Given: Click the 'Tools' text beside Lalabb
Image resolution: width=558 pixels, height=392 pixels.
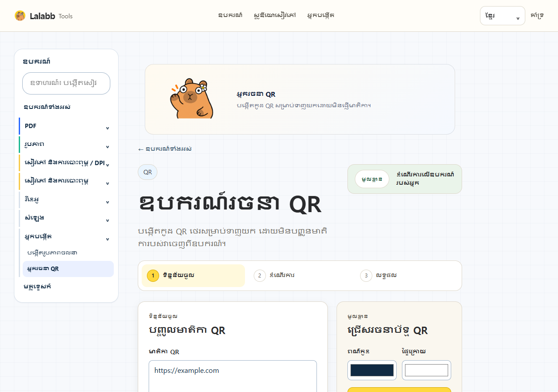Looking at the screenshot, I should click(65, 16).
